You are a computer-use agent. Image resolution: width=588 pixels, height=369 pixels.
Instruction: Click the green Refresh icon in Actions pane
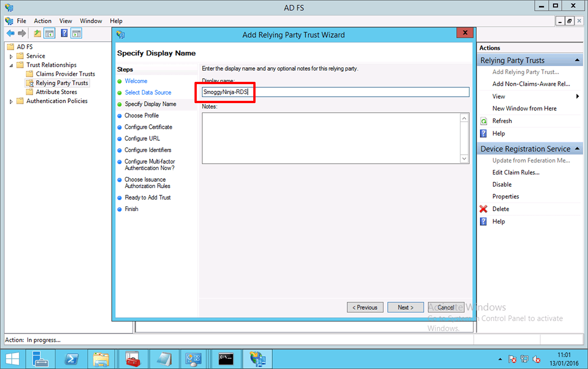[484, 121]
